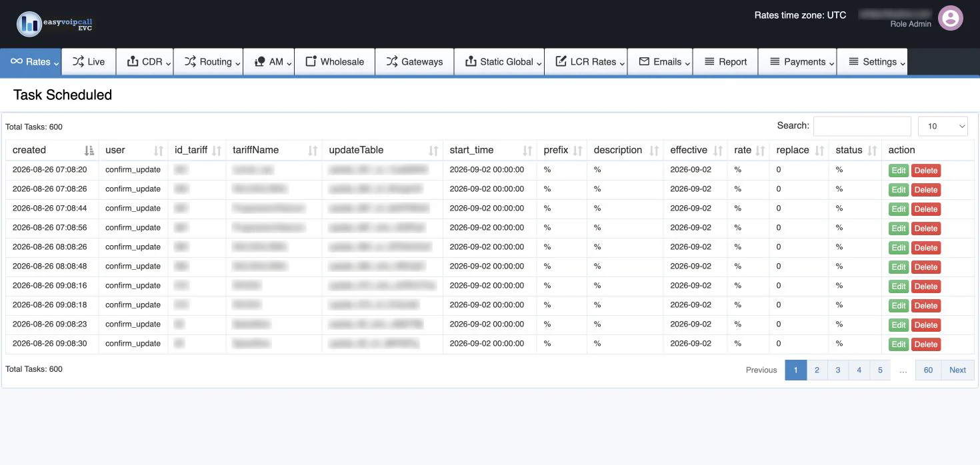Go to the Next page
980x465 pixels.
(957, 370)
